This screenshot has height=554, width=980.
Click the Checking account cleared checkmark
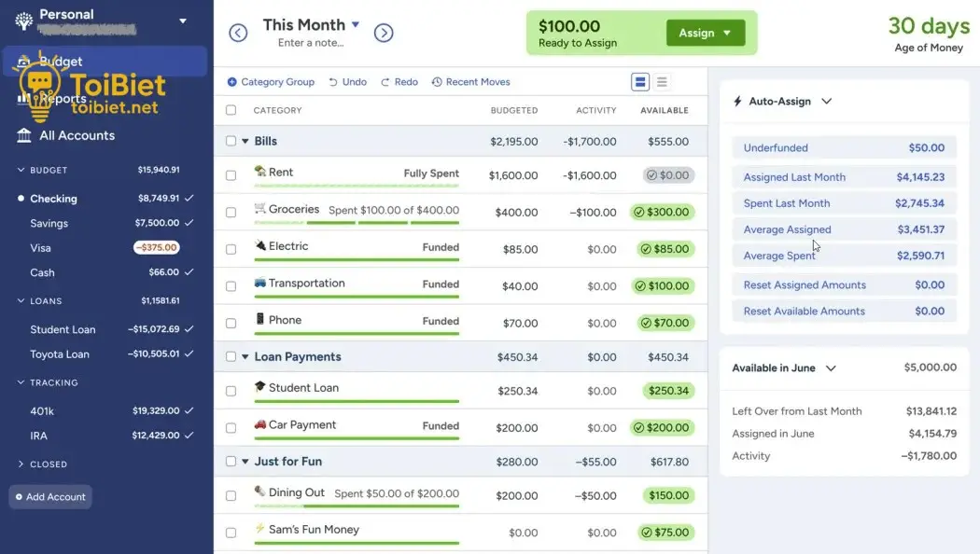click(x=189, y=198)
